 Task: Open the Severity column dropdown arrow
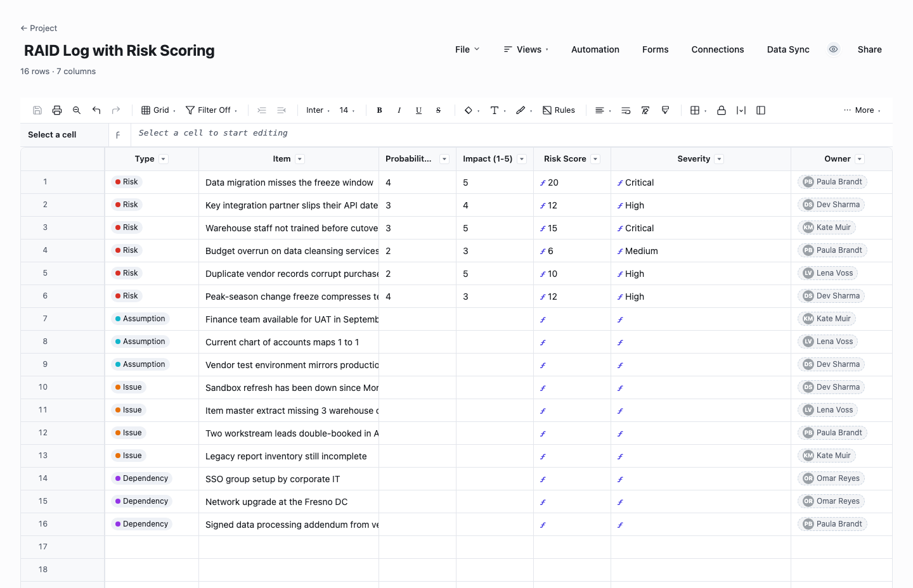719,159
